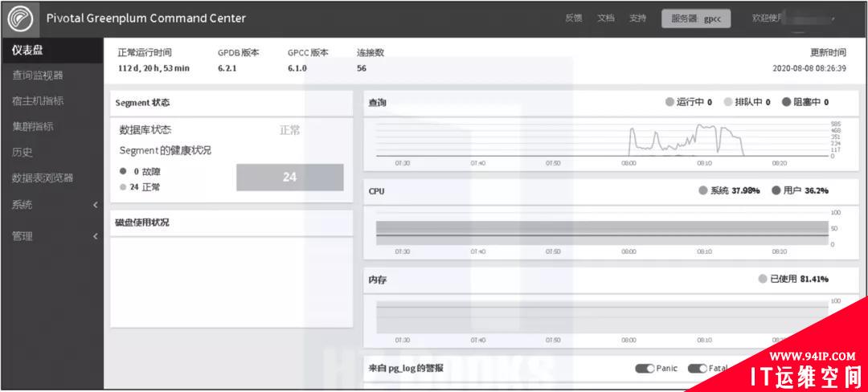Screen dimensions: 868x392
Task: Click the 运行中 legend dot
Action: point(669,102)
